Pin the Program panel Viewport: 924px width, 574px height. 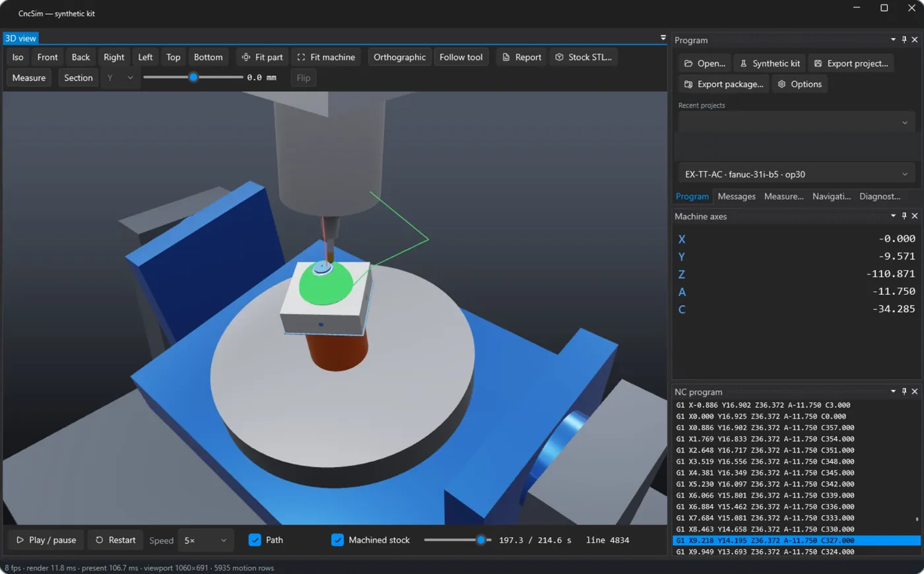point(904,40)
